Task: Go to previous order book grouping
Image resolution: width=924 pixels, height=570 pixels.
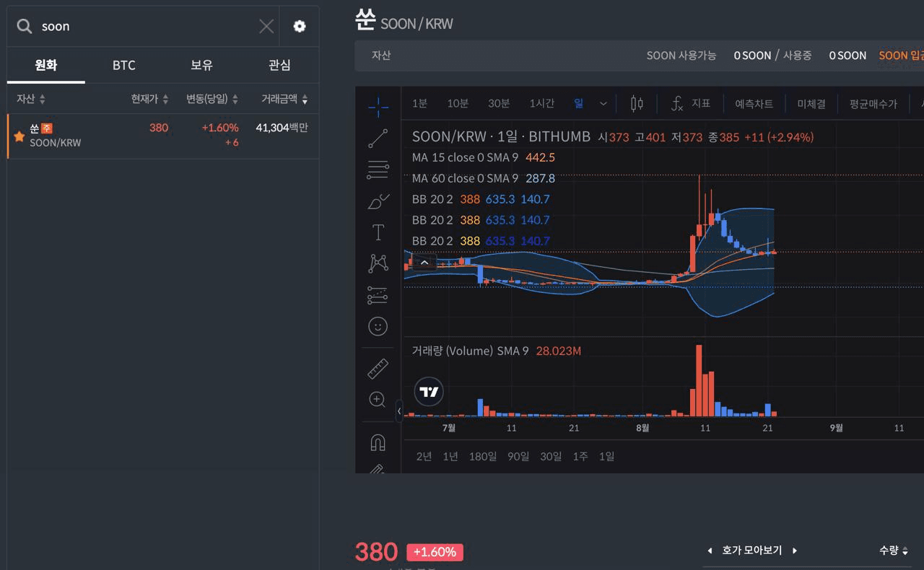Action: pyautogui.click(x=709, y=551)
